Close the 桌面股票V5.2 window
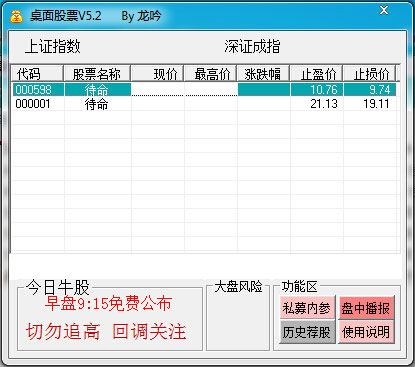The width and height of the screenshot is (415, 367). click(384, 10)
